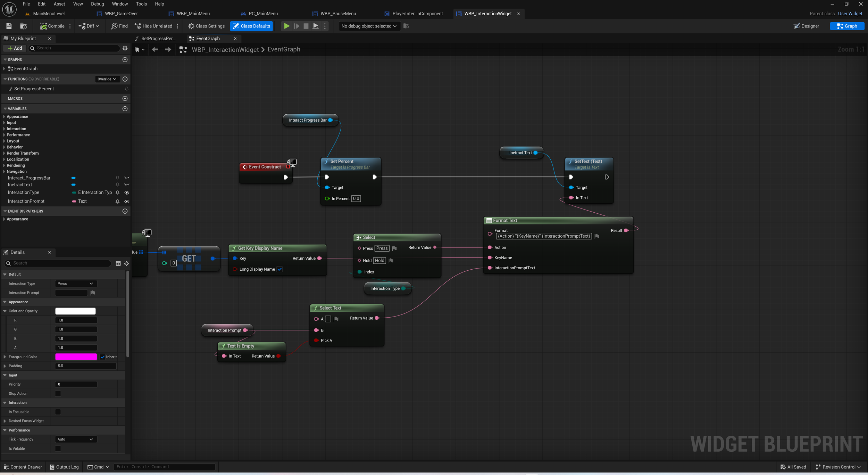The height and width of the screenshot is (475, 868).
Task: Open My Blueprint settings gear
Action: coord(125,48)
